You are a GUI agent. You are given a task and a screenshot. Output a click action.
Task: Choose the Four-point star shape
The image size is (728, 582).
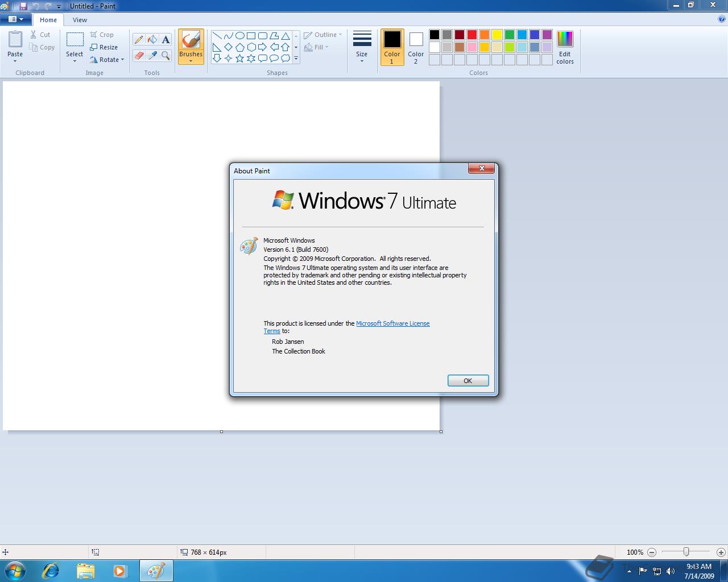coord(228,58)
